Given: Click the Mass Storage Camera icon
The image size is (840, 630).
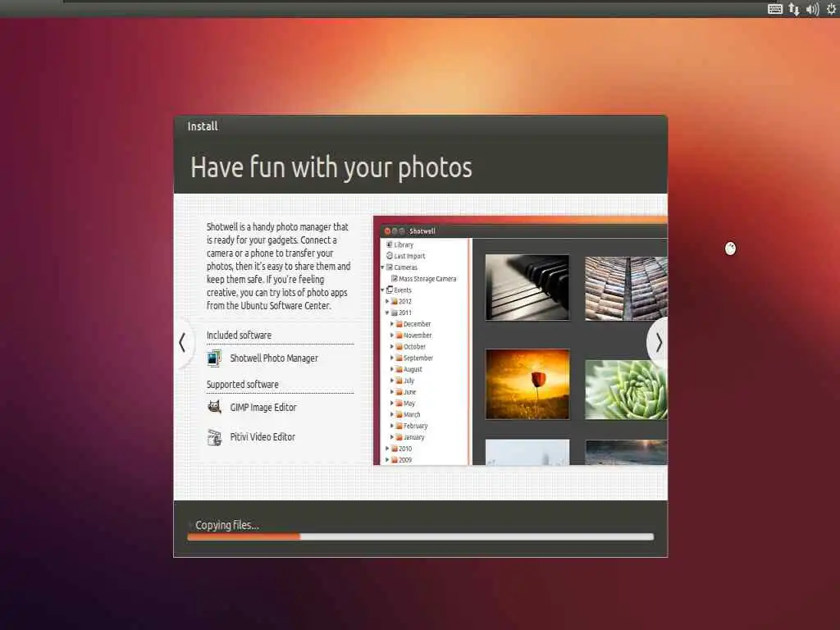Looking at the screenshot, I should pos(395,279).
